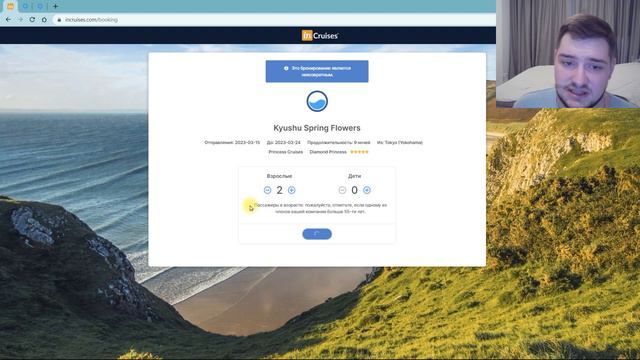Reload the page with the refresh icon
The height and width of the screenshot is (360, 640).
coord(32,20)
